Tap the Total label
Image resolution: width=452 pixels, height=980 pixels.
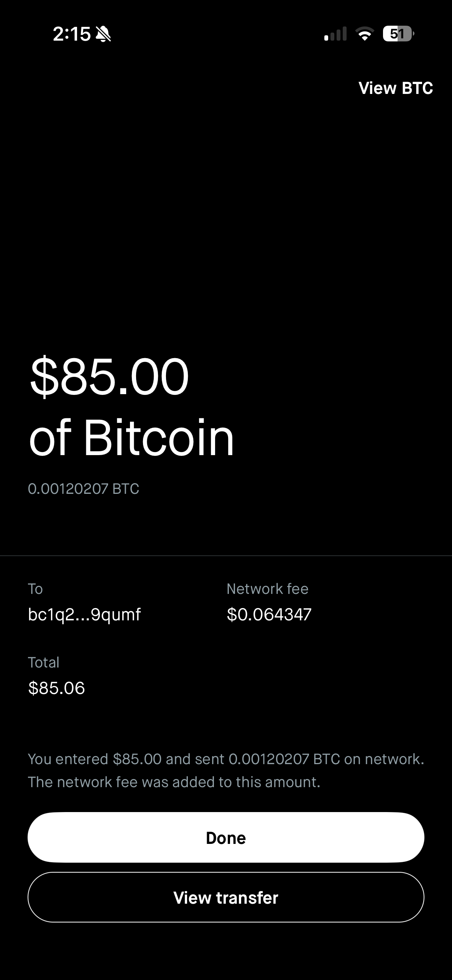click(x=44, y=663)
